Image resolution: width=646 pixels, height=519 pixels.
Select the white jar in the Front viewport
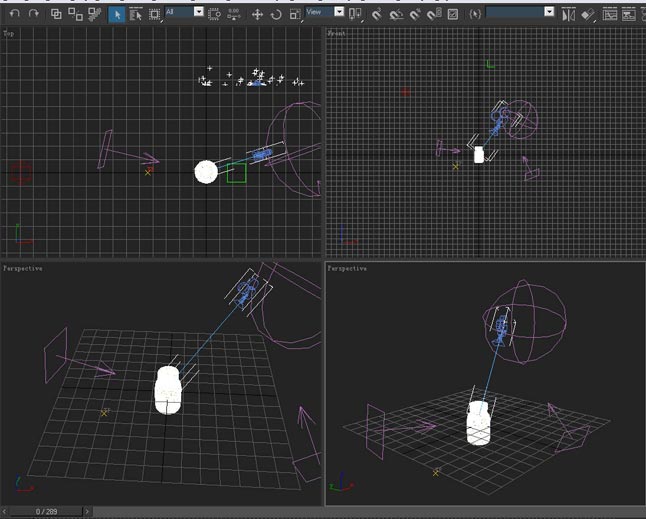click(478, 154)
